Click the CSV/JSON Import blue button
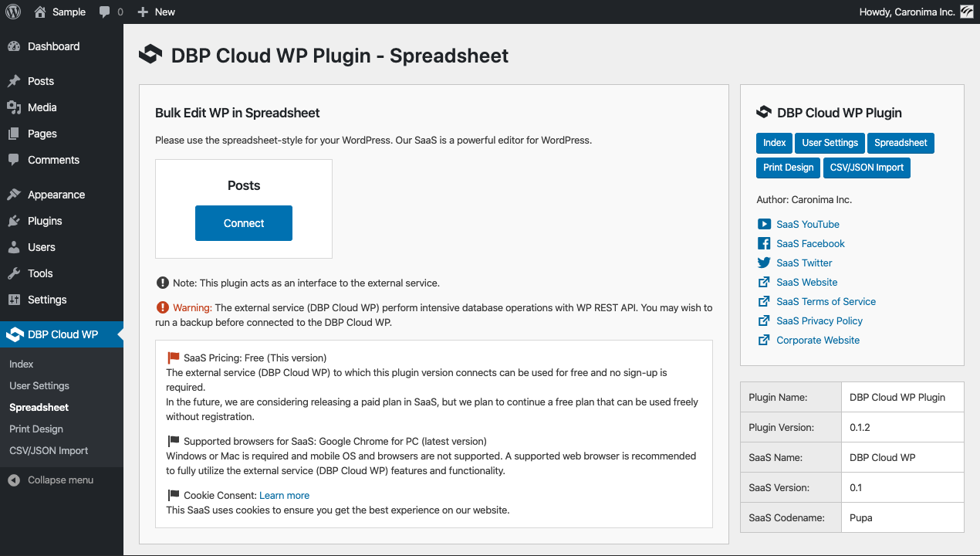This screenshot has height=556, width=980. 867,168
